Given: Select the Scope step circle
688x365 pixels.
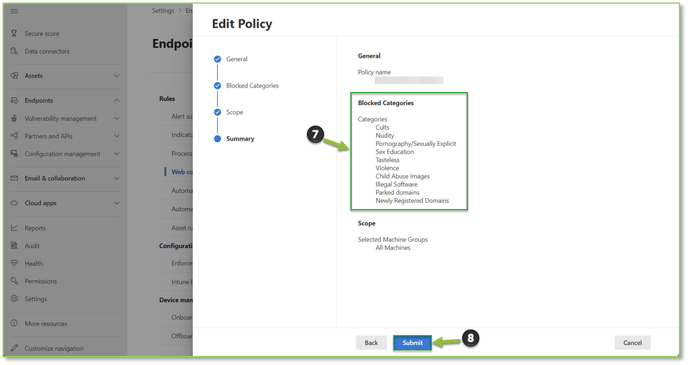Looking at the screenshot, I should point(217,112).
